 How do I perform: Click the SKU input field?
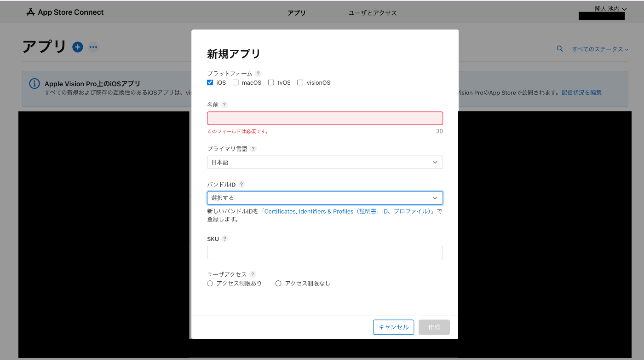[325, 252]
